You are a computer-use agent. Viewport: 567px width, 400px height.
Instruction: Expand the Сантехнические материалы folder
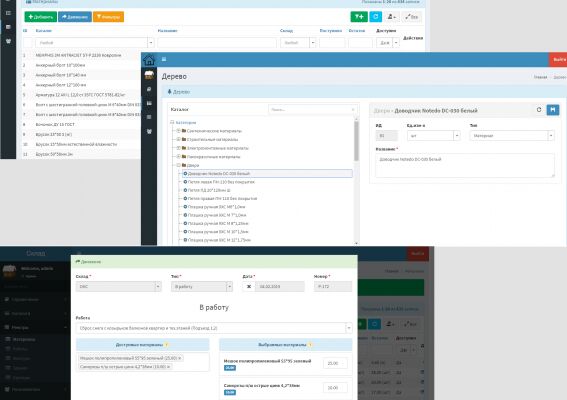[x=178, y=131]
